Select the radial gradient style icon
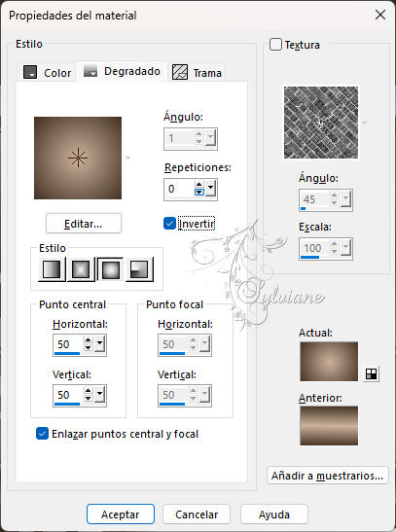This screenshot has width=396, height=532. point(139,269)
